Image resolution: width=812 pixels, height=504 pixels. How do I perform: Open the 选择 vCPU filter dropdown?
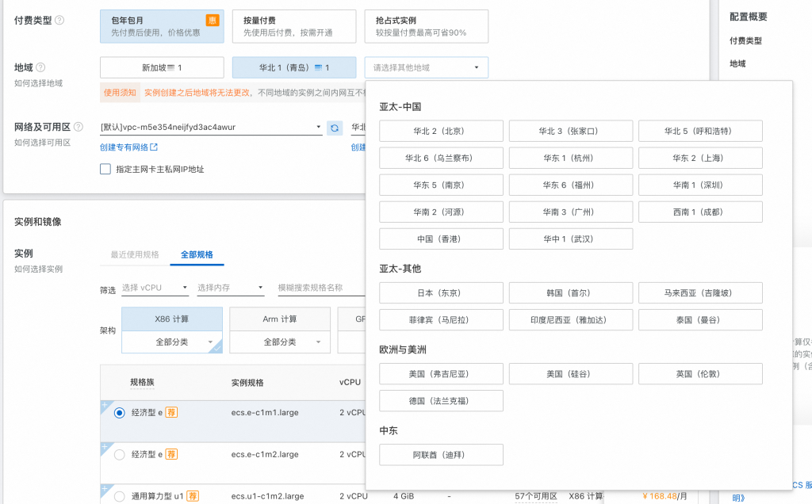[155, 288]
